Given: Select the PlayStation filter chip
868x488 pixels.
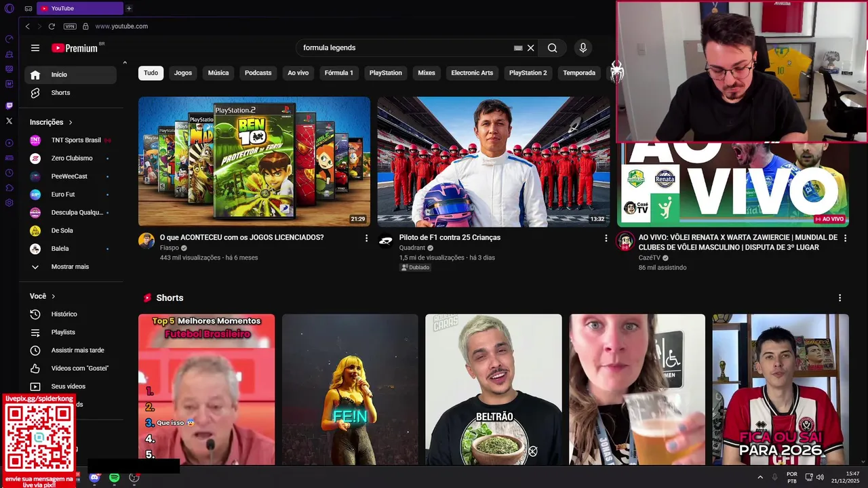Looking at the screenshot, I should coord(385,73).
